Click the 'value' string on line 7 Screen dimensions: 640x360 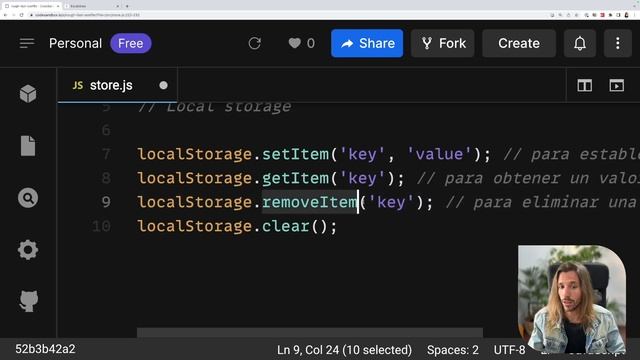click(x=439, y=154)
